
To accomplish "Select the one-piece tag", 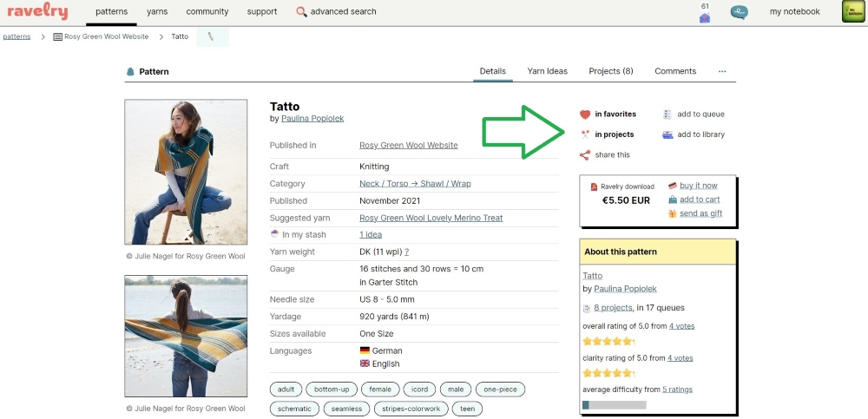I will click(501, 390).
